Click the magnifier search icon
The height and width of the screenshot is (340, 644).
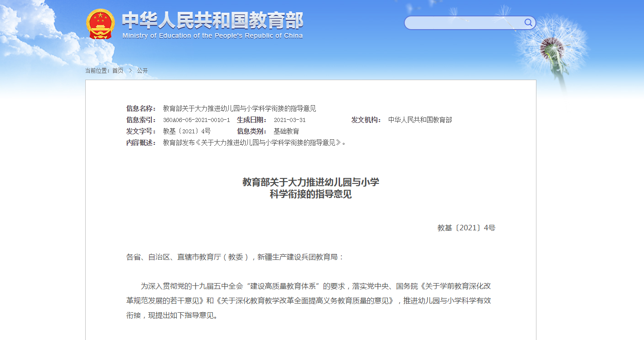[528, 22]
